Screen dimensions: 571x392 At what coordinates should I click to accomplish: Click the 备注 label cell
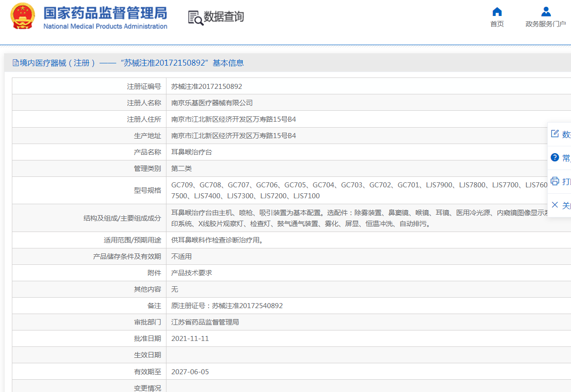(89, 305)
